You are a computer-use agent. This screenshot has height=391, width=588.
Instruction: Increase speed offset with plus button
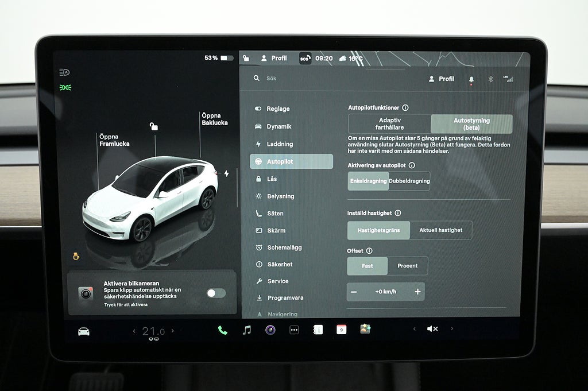pos(417,292)
